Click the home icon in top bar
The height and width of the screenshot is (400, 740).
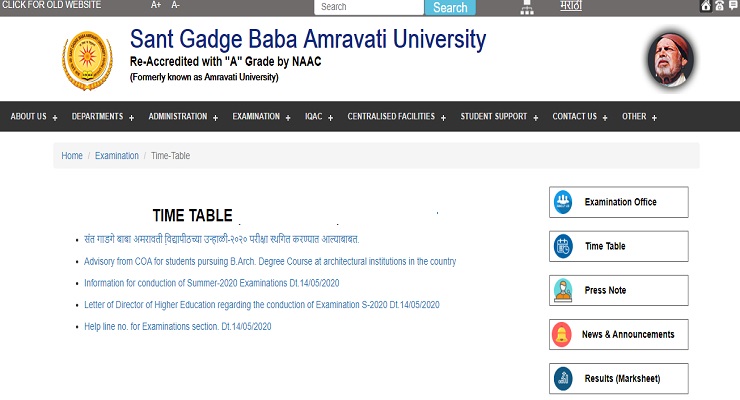(x=706, y=6)
